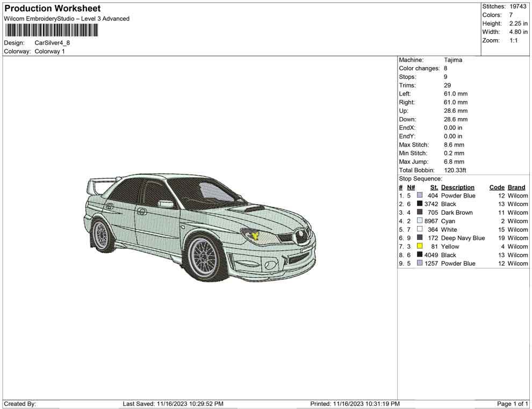Screen dimensions: 532x409
Task: Click the Brand column header
Action: (x=516, y=187)
